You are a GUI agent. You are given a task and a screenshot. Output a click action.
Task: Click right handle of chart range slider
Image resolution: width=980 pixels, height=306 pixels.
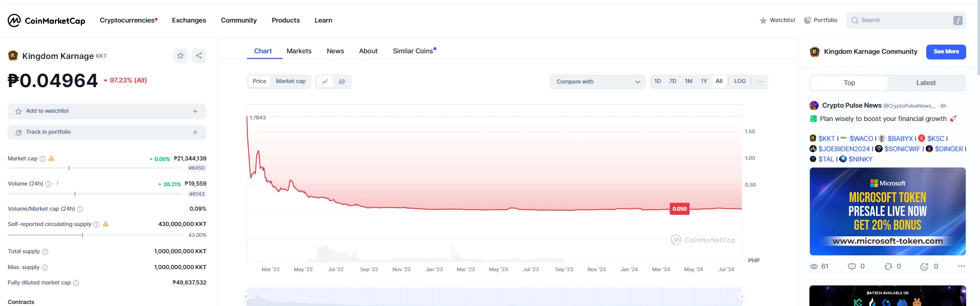pos(741,297)
